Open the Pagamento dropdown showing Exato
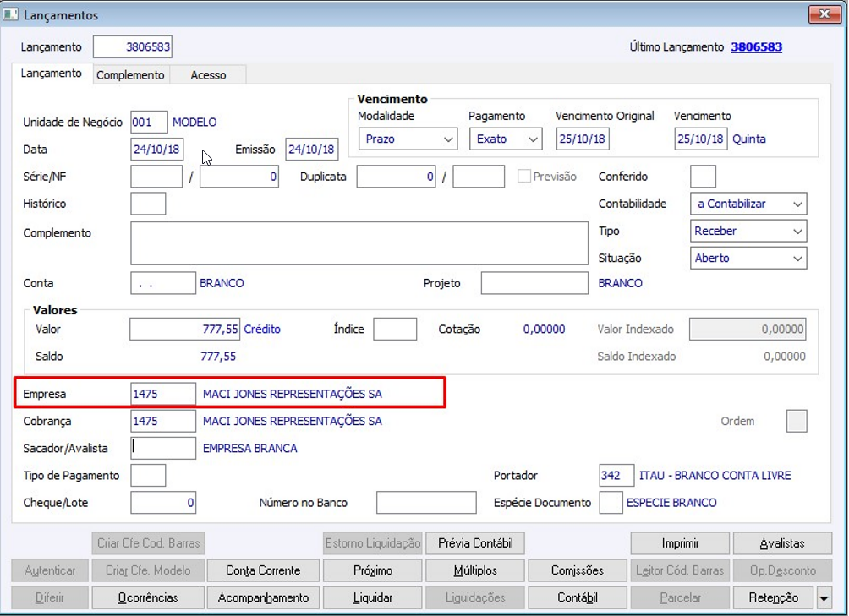 (x=506, y=139)
